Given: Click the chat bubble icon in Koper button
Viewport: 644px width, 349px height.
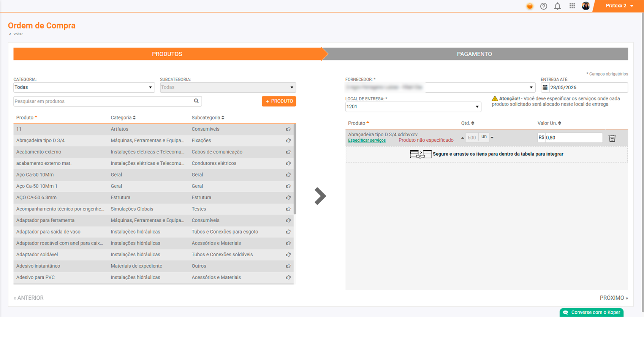Looking at the screenshot, I should (x=565, y=312).
